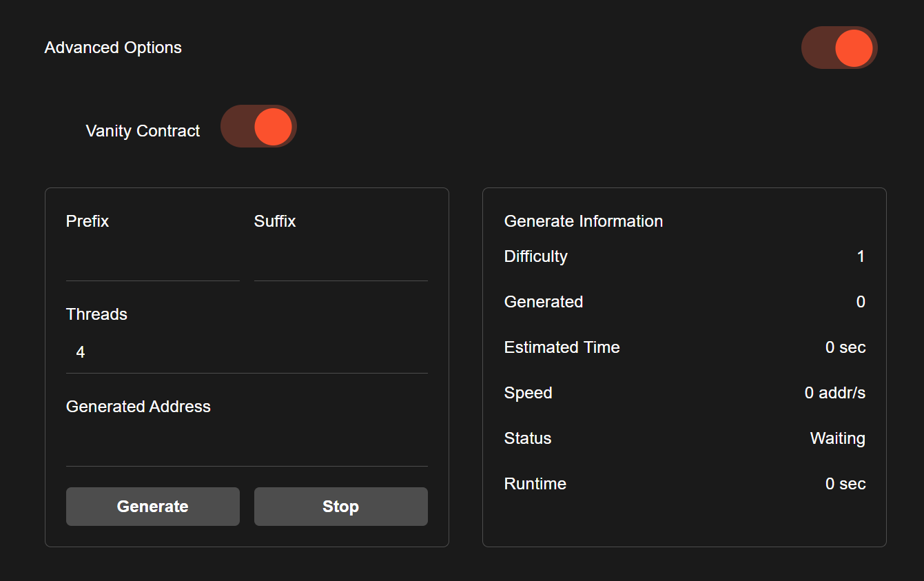Click the Estimated Time value
This screenshot has width=924, height=581.
845,347
